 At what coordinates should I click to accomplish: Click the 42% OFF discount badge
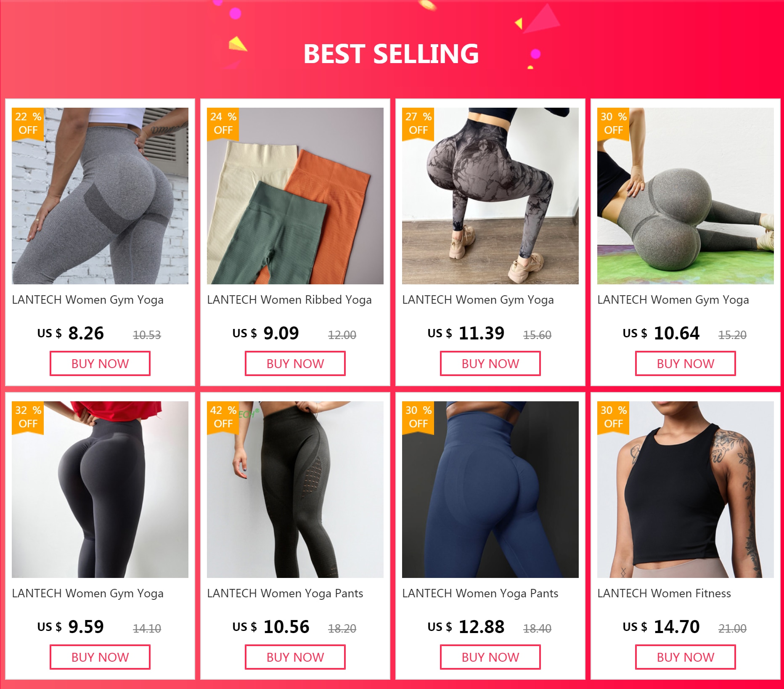(x=223, y=417)
